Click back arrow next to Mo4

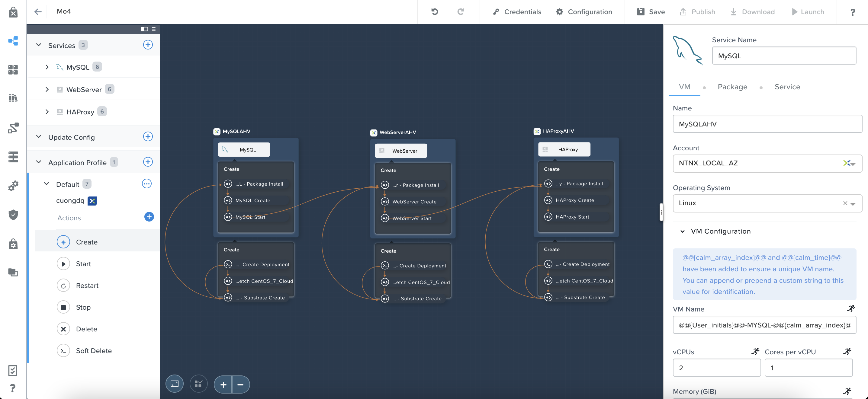[38, 12]
